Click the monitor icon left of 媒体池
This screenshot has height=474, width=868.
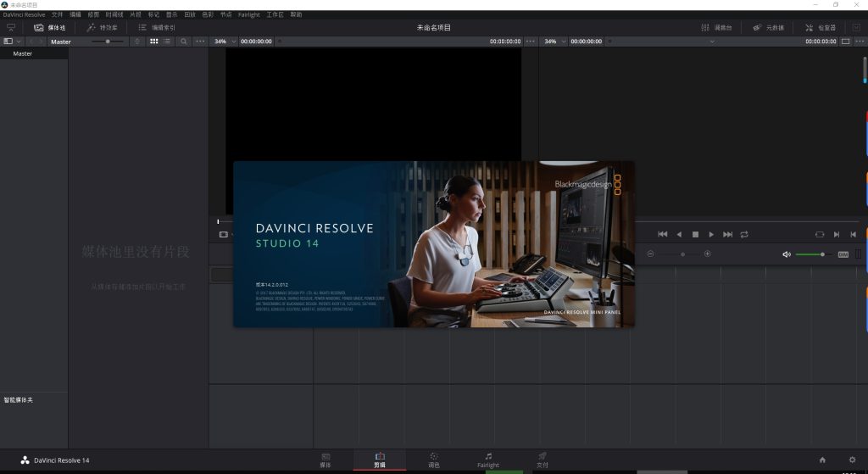(x=10, y=27)
